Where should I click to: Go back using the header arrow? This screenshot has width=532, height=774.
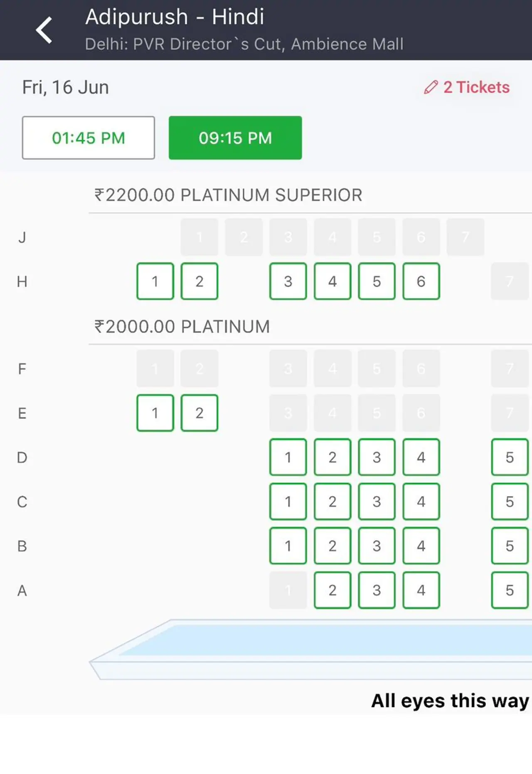[44, 30]
